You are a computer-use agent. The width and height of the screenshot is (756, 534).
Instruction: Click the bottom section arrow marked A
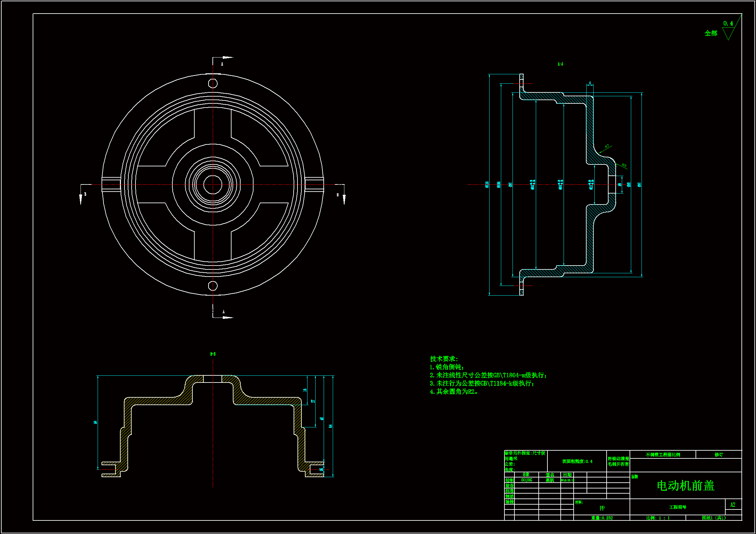(227, 317)
